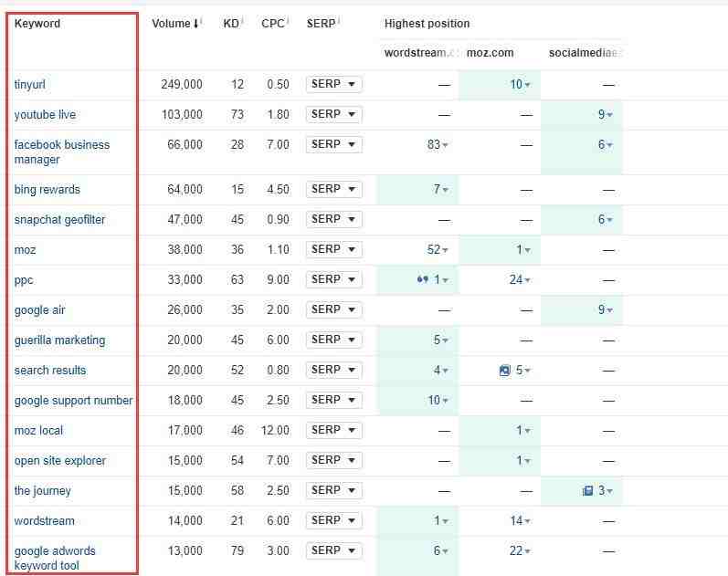Click the knowledge card icon in the journey row
The width and height of the screenshot is (728, 576).
587,490
